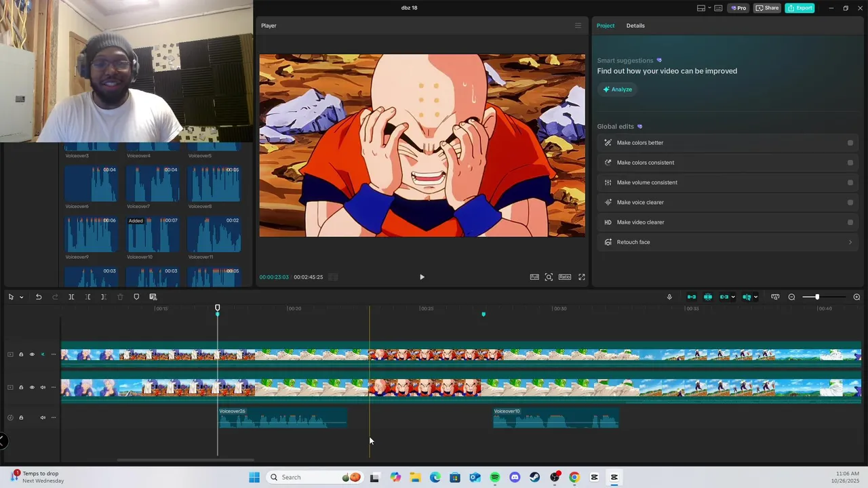Image resolution: width=868 pixels, height=488 pixels.
Task: Expand the preview axis options dropdown
Action: point(755,297)
